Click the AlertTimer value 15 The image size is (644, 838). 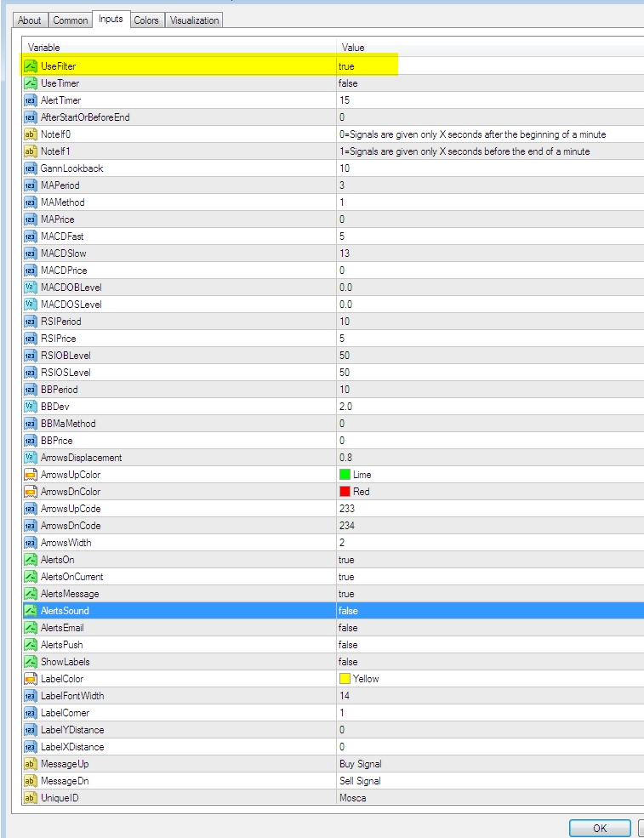click(x=345, y=100)
